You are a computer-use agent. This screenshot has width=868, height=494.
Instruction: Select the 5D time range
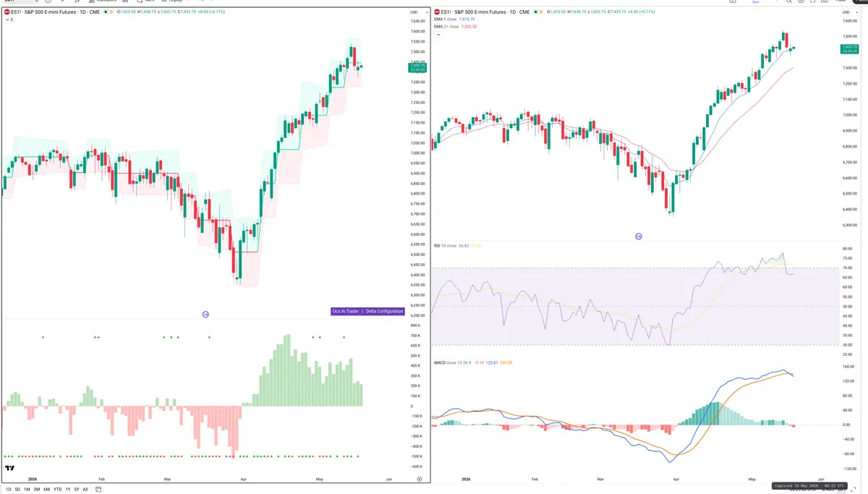17,490
